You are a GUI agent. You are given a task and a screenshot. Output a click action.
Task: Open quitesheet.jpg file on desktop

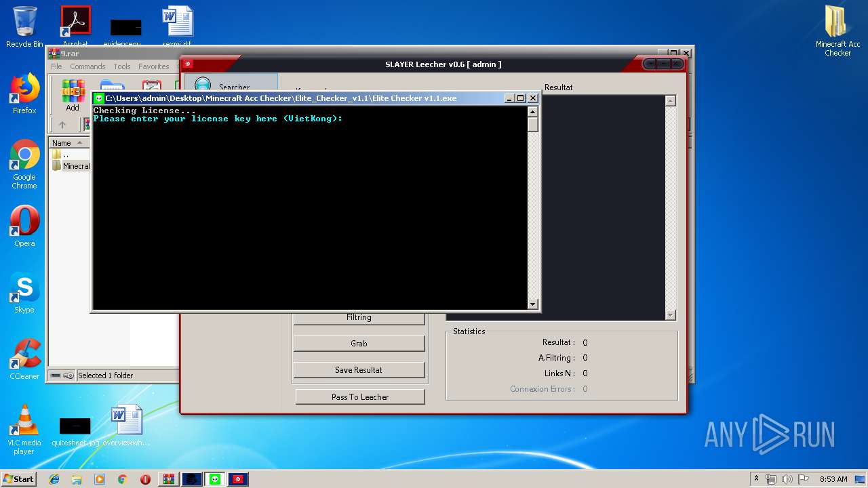coord(75,430)
